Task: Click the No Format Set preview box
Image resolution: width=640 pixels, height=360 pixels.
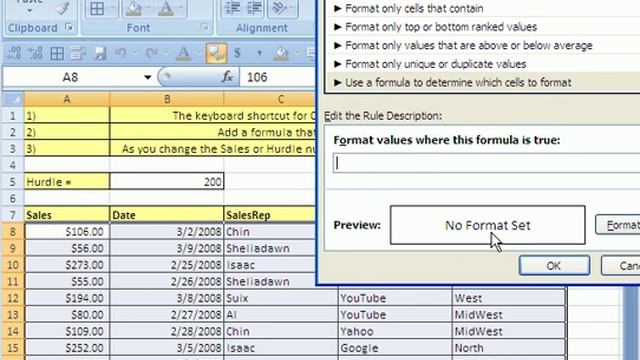Action: (487, 225)
